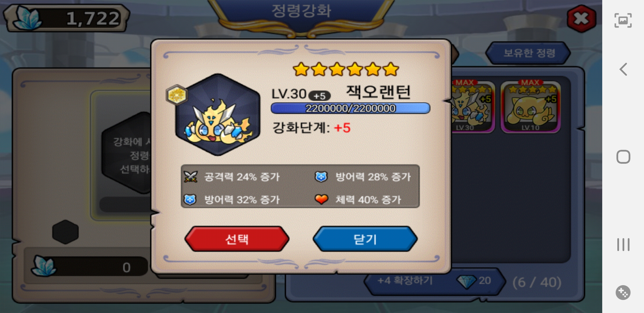Open the 보유한 정령 tab
This screenshot has width=644, height=313.
tap(529, 53)
